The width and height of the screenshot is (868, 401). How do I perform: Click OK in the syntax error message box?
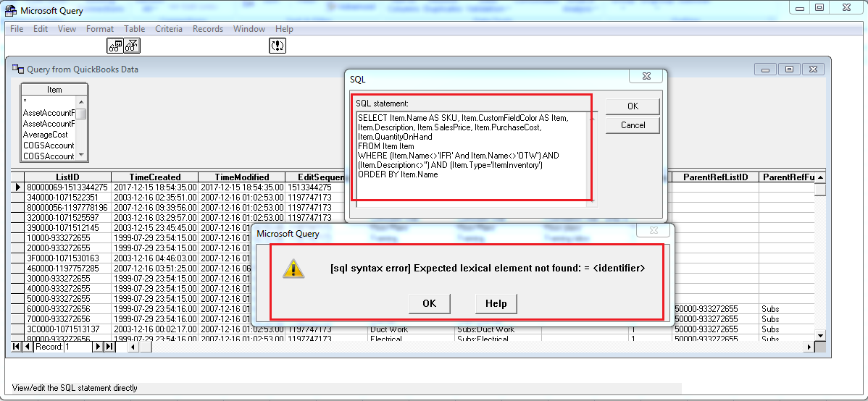[430, 303]
